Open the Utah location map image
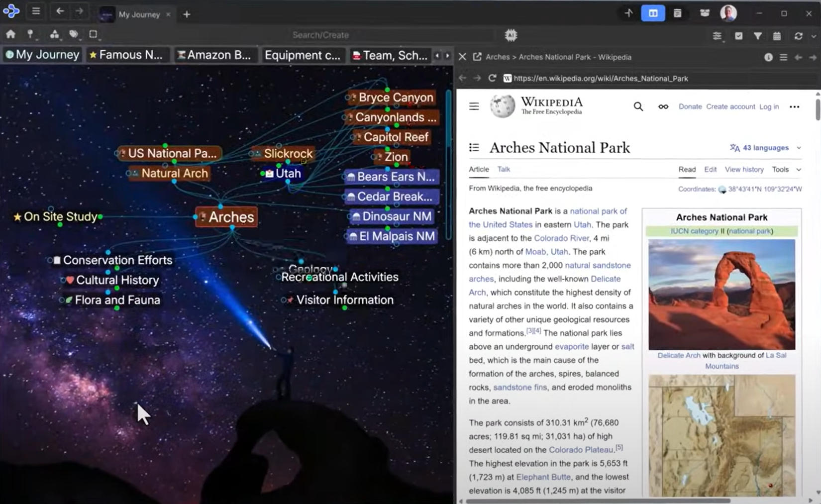Screen dimensions: 821x504 [721, 435]
